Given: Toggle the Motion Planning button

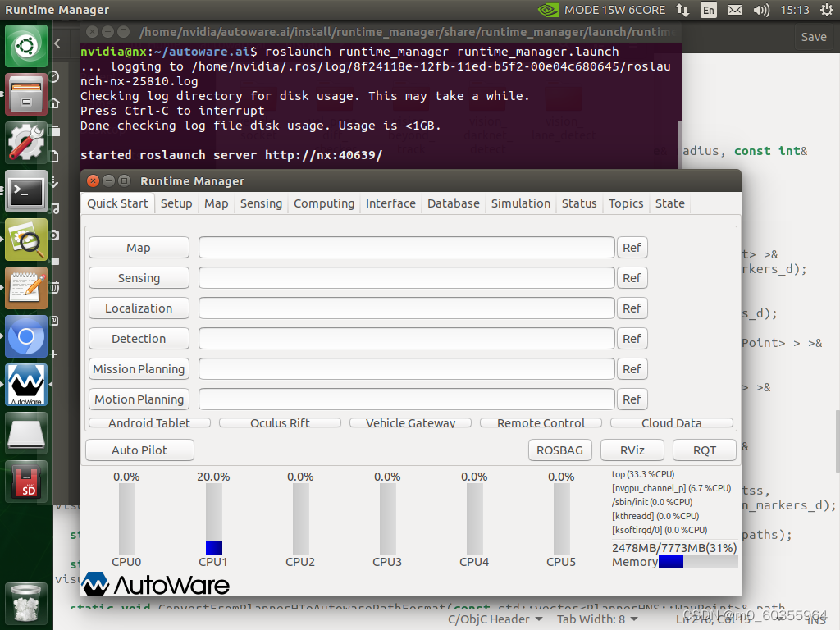Looking at the screenshot, I should [x=139, y=399].
